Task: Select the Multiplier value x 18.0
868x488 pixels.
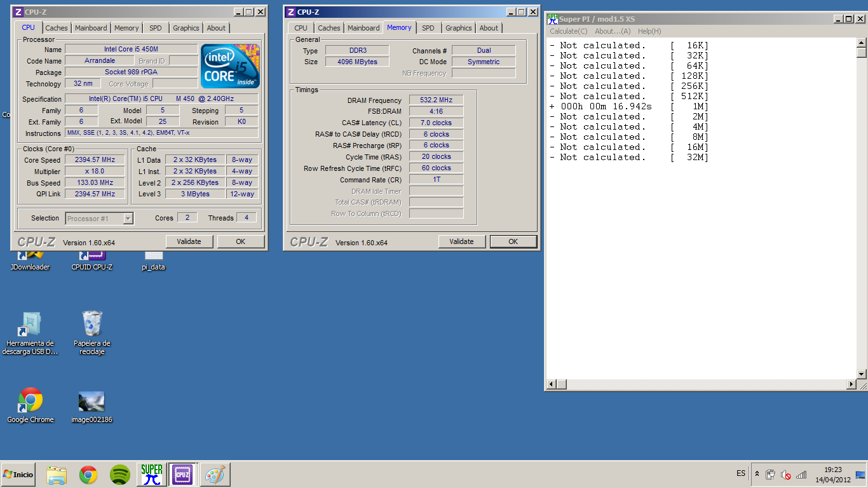Action: click(x=95, y=172)
